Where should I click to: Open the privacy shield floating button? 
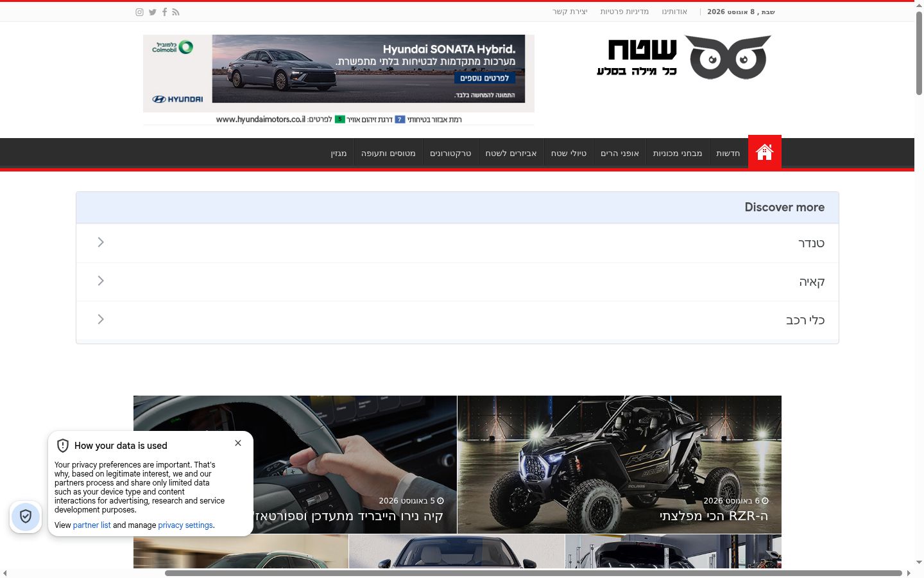click(x=26, y=516)
